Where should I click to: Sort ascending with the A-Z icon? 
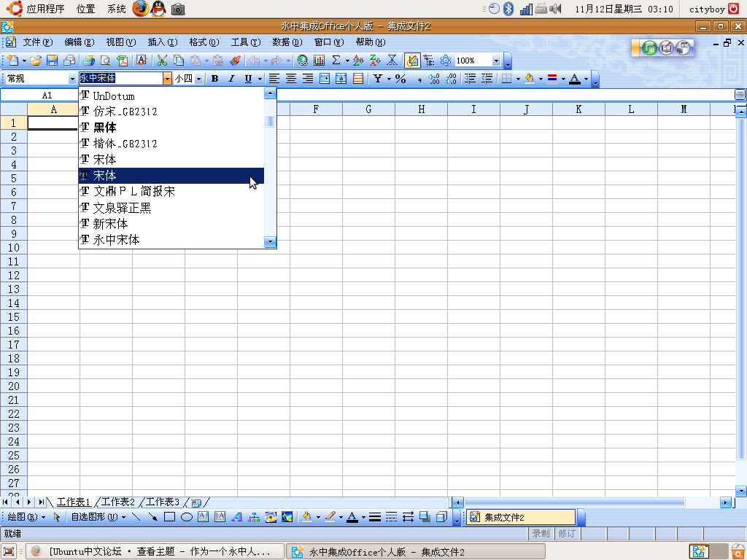pyautogui.click(x=358, y=61)
